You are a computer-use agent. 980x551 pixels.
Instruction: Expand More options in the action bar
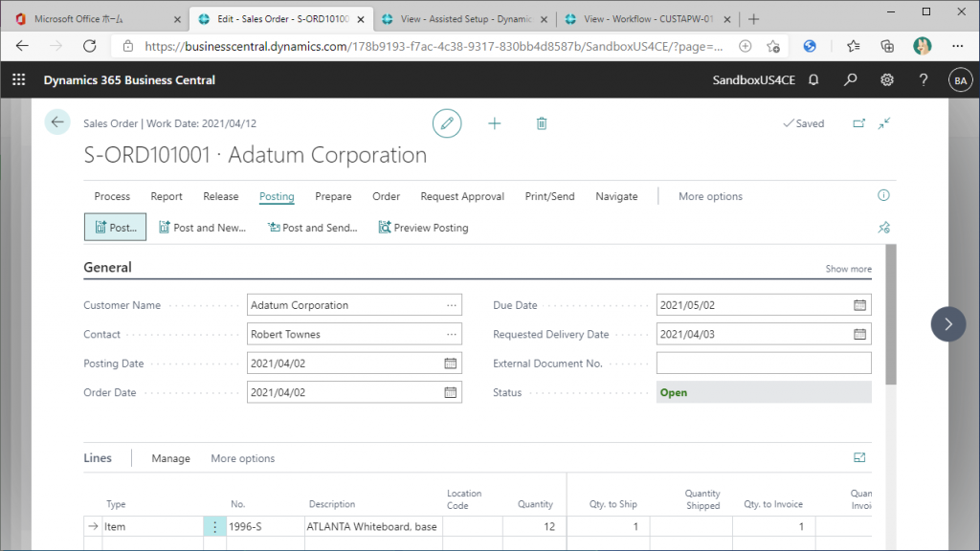(710, 196)
